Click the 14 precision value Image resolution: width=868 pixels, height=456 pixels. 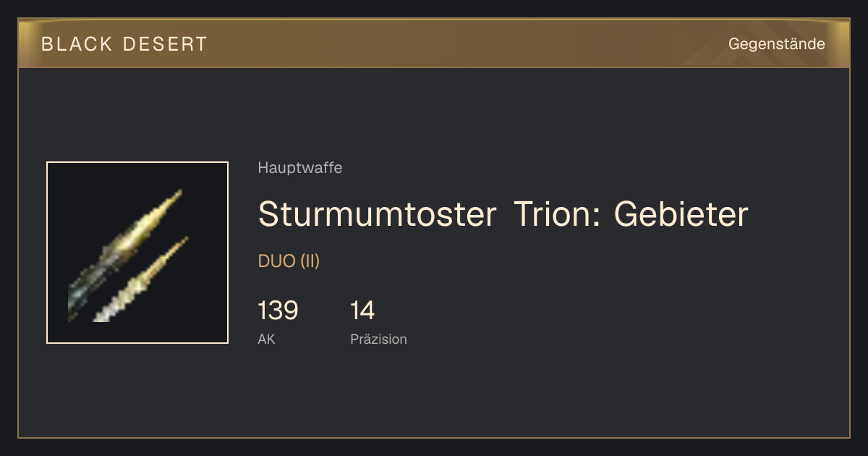click(362, 311)
